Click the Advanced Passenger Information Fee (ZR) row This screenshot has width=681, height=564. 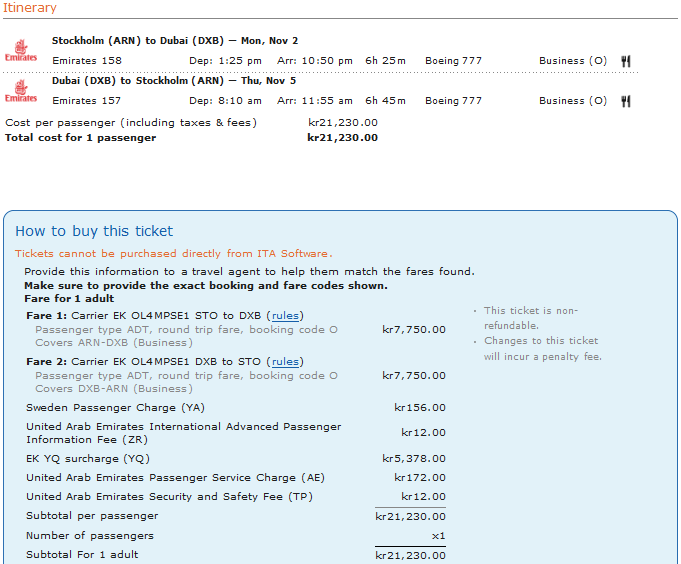tap(236, 433)
